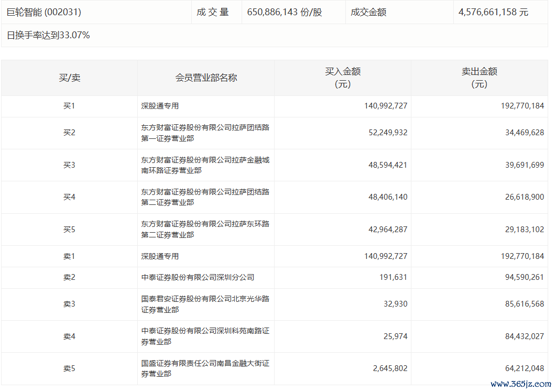Click 东方财富证券拉萨团结路第二证券营业部 name
Screen dimensions: 555x392
[x=205, y=197]
